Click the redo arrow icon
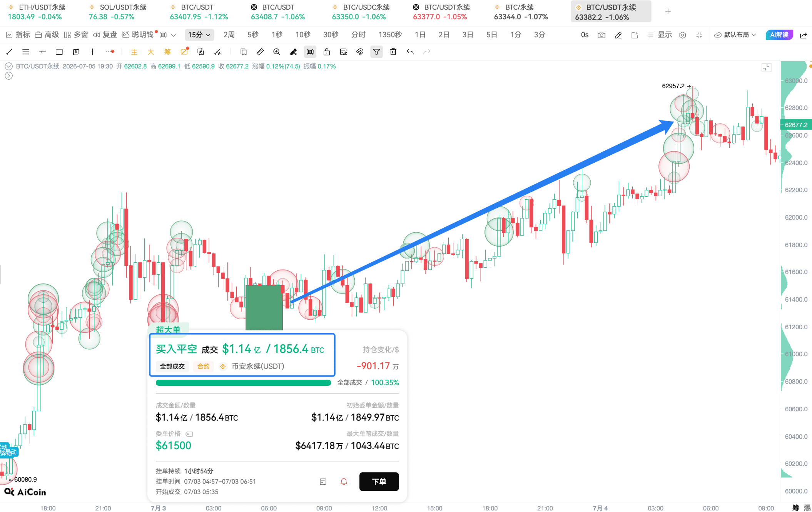The image size is (812, 512). (x=426, y=52)
